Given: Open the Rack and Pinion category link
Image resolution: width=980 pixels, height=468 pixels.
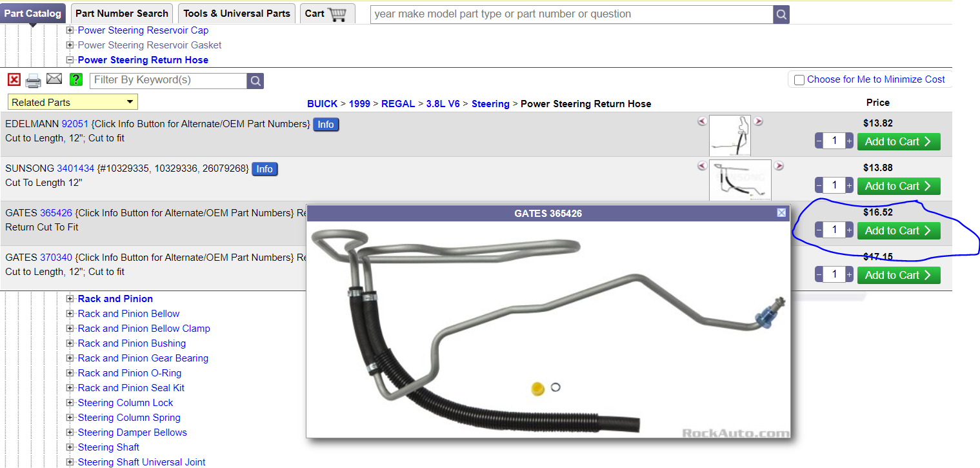Looking at the screenshot, I should click(x=115, y=299).
